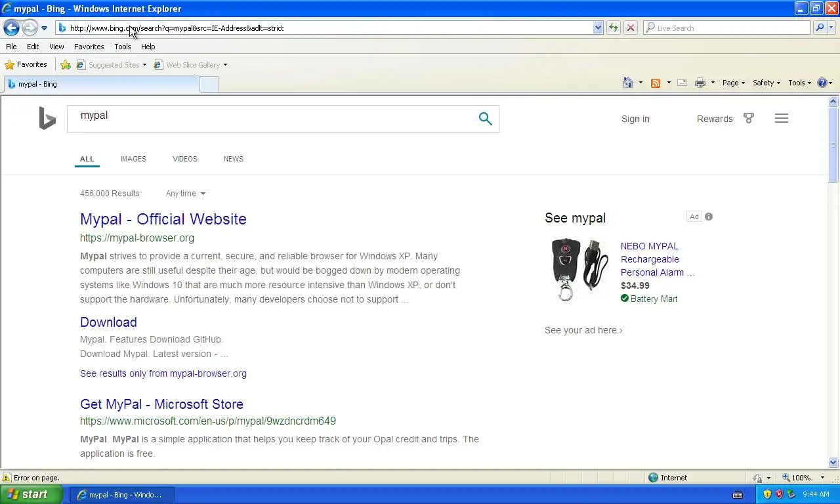Click the Bing search magnifier icon
Viewport: 840px width, 504px height.
485,119
